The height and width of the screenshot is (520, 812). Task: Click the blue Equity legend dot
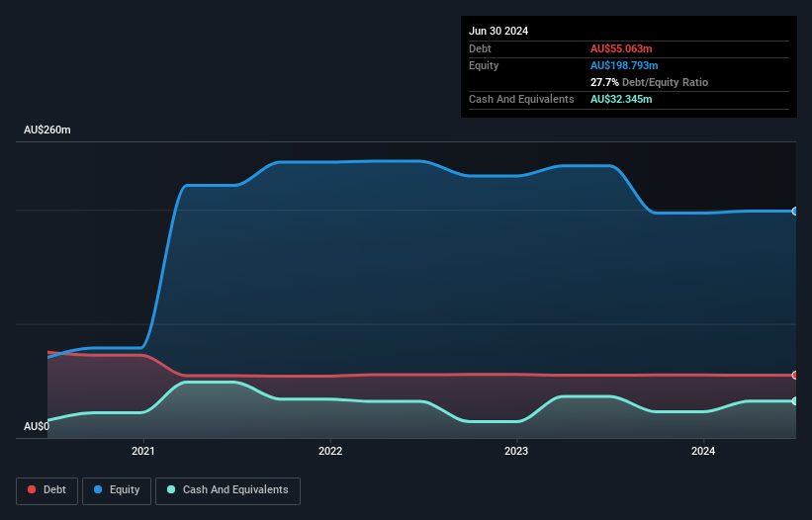(98, 489)
